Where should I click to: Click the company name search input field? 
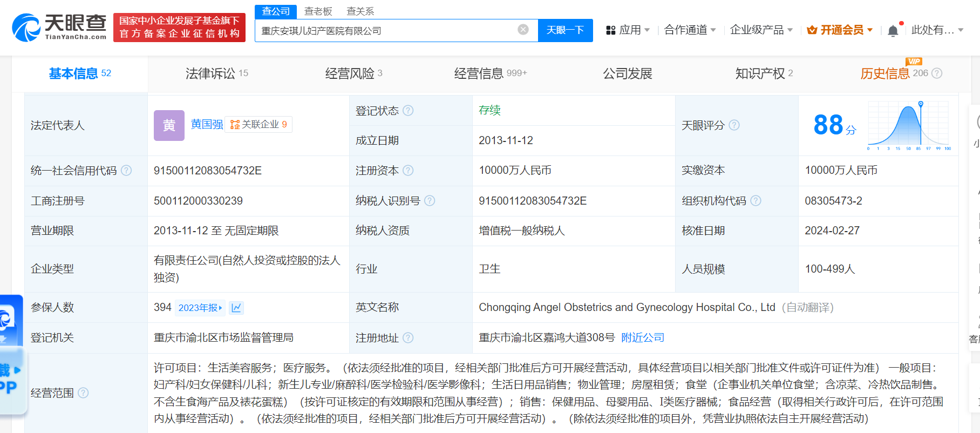(x=386, y=30)
